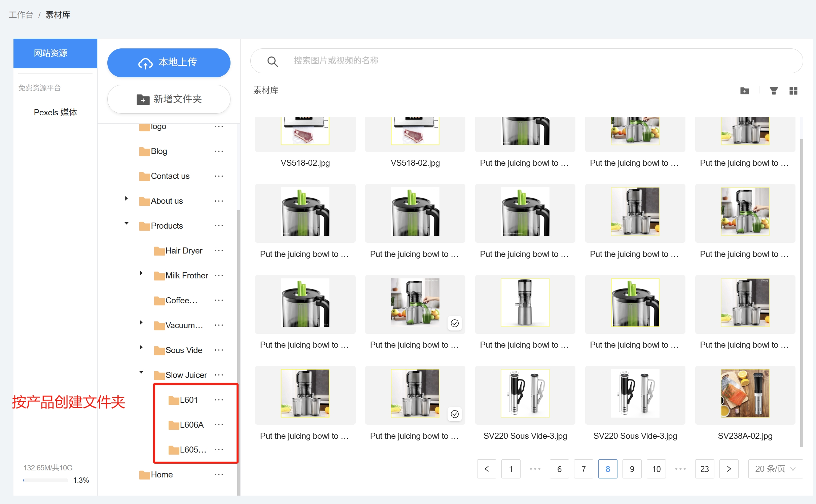Go to next page arrow

(x=729, y=469)
